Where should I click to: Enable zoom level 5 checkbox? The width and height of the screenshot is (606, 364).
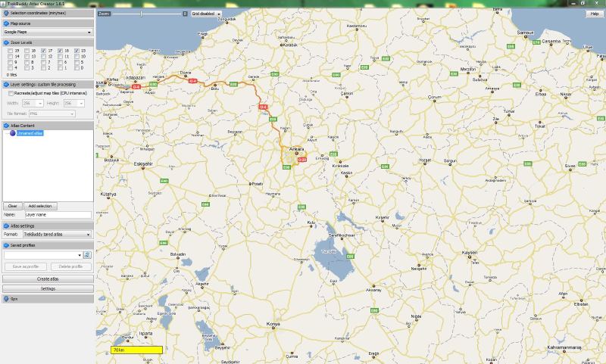coord(77,62)
